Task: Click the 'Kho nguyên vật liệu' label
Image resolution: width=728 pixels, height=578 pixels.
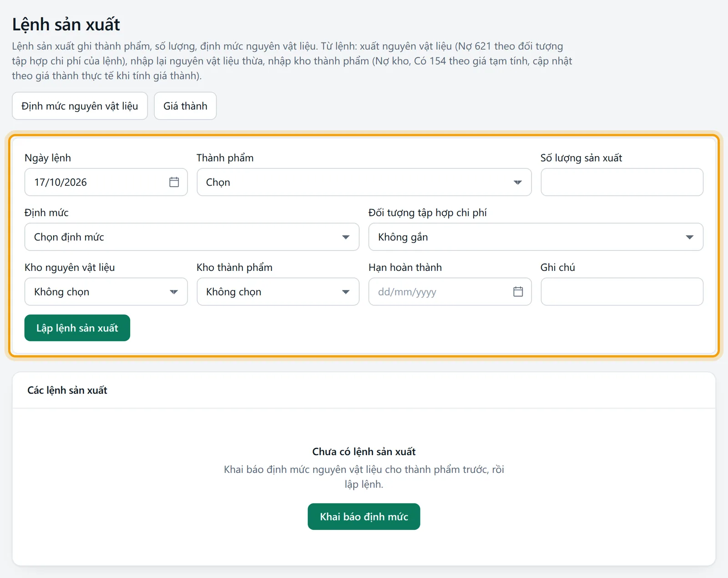Action: [70, 267]
